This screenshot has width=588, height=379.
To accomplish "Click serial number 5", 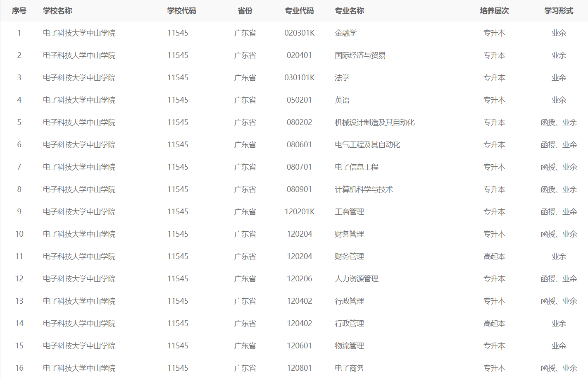I will coord(19,122).
